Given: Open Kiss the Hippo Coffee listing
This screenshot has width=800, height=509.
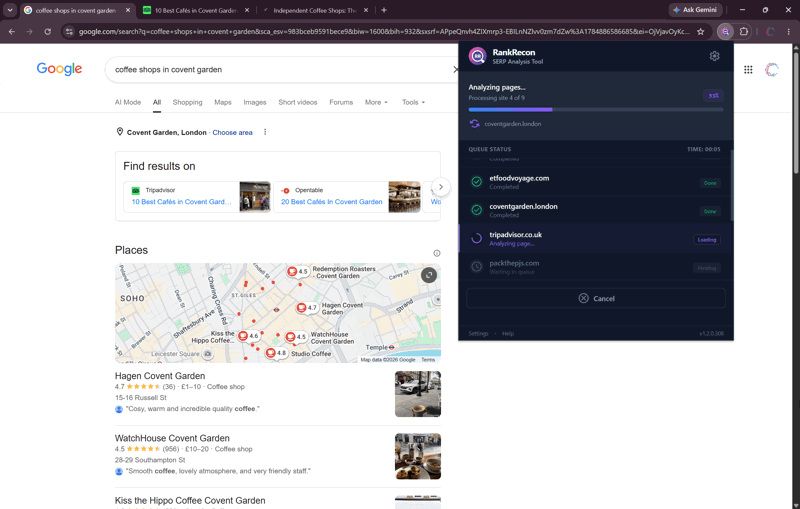Looking at the screenshot, I should pos(190,500).
